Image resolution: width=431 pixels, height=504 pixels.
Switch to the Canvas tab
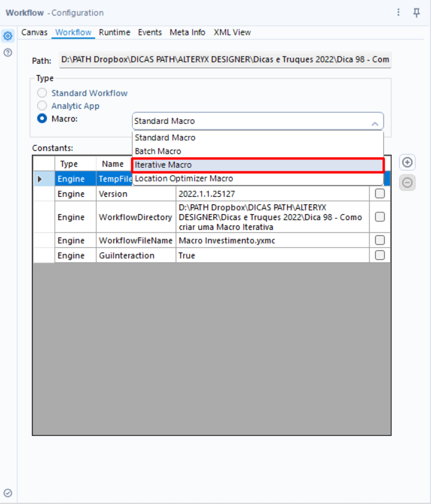(34, 32)
